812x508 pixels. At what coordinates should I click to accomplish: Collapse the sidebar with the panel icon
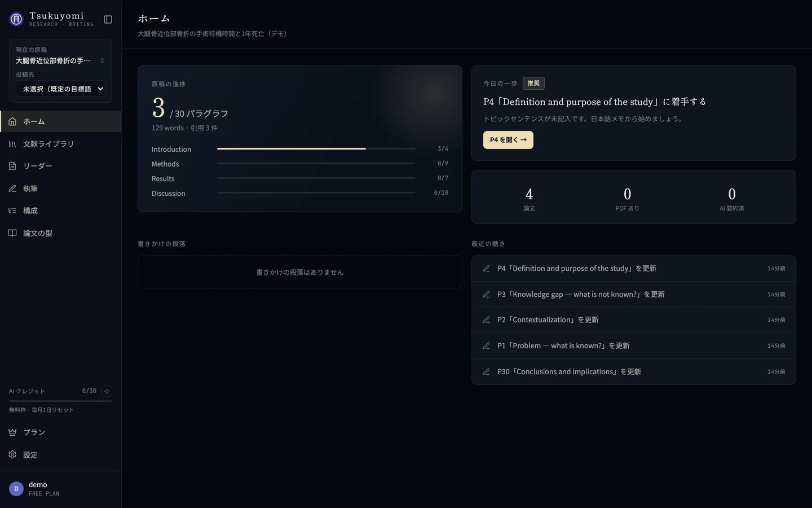coord(108,20)
